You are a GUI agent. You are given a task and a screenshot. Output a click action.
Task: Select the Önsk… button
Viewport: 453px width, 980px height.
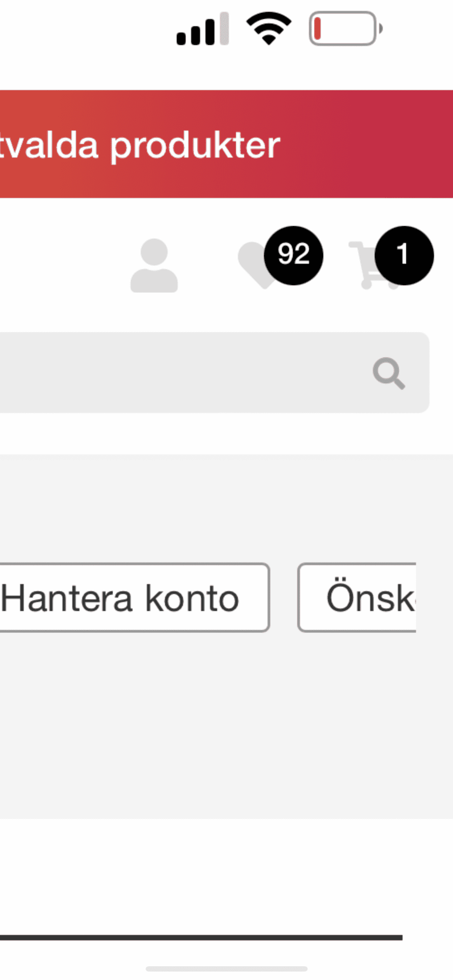coord(357,597)
